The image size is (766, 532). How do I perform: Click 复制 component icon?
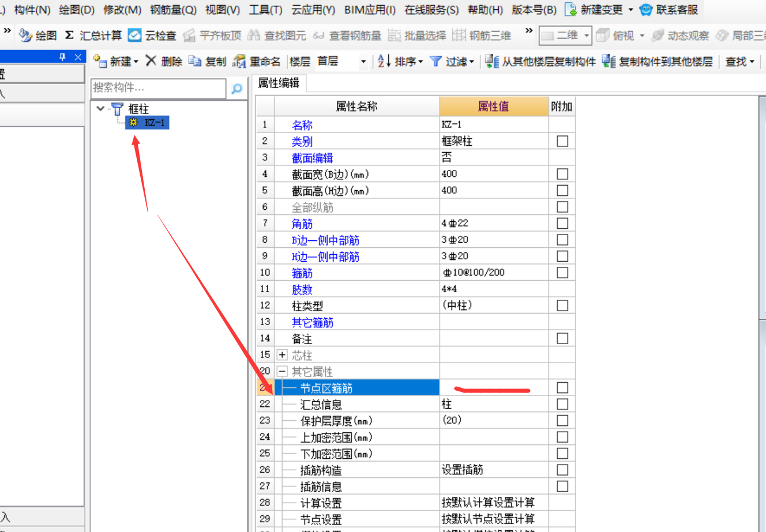click(x=195, y=61)
